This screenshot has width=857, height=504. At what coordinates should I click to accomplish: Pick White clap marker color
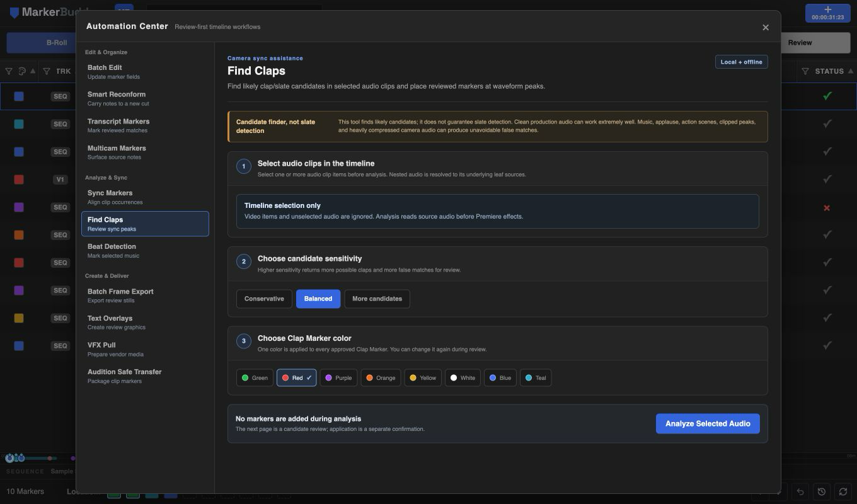(463, 378)
